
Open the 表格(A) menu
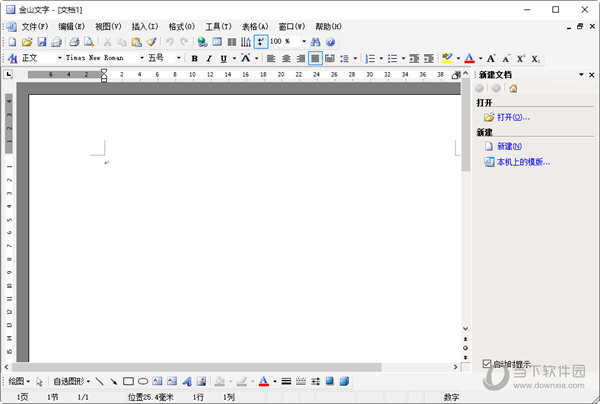point(255,26)
